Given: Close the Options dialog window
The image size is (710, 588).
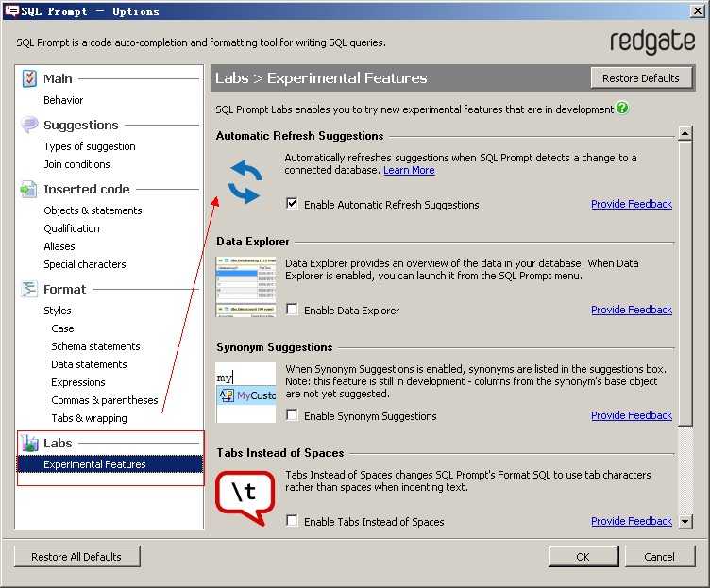Looking at the screenshot, I should coord(698,11).
